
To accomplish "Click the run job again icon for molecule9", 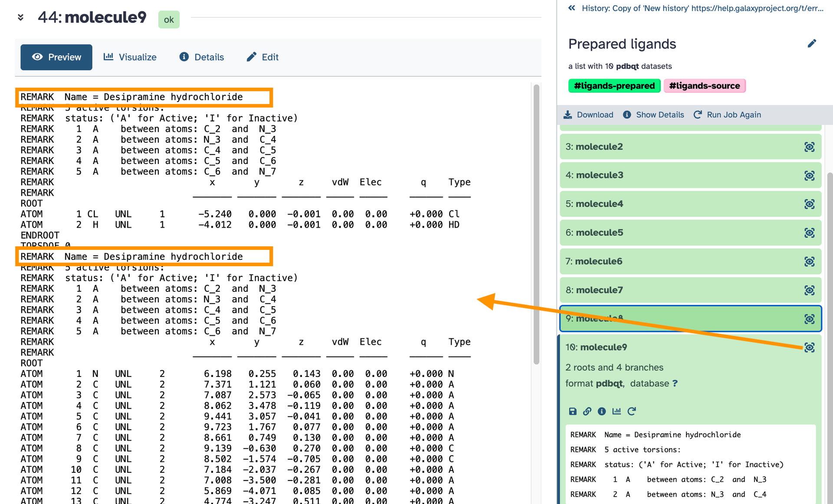I will (x=632, y=411).
